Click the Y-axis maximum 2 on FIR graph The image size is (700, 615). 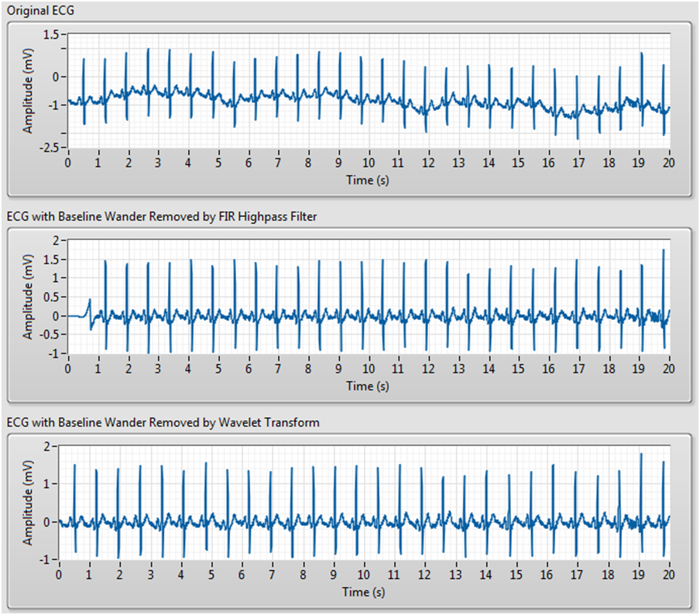[x=56, y=241]
